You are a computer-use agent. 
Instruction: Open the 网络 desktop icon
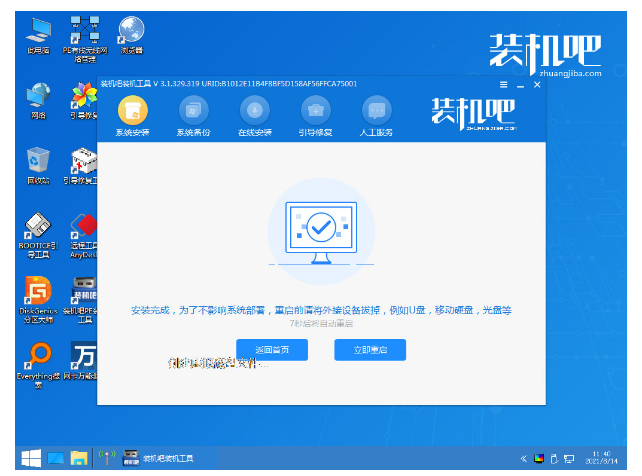click(38, 101)
